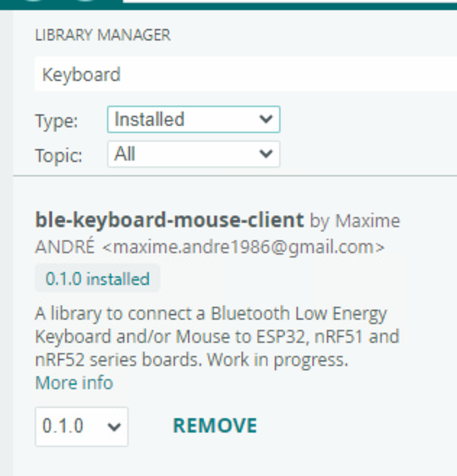Click the chevron arrow on the All dropdown
The width and height of the screenshot is (457, 476).
click(265, 154)
